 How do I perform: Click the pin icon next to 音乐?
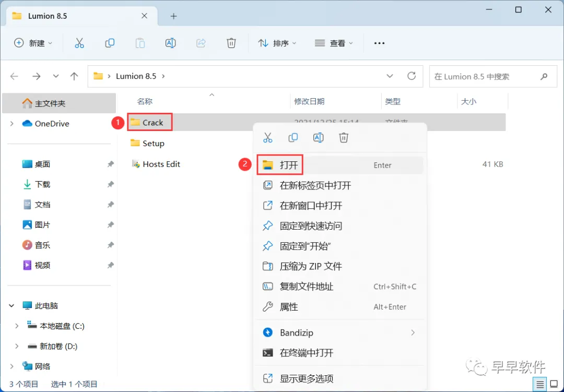(110, 245)
